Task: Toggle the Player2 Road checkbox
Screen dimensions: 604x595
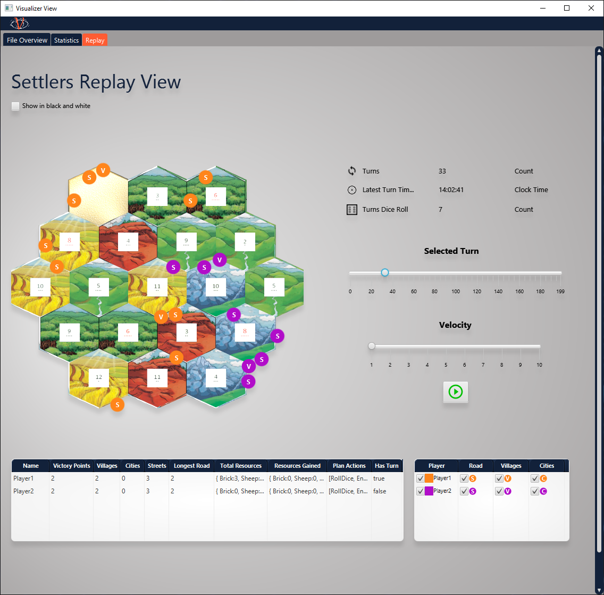Action: click(x=464, y=492)
